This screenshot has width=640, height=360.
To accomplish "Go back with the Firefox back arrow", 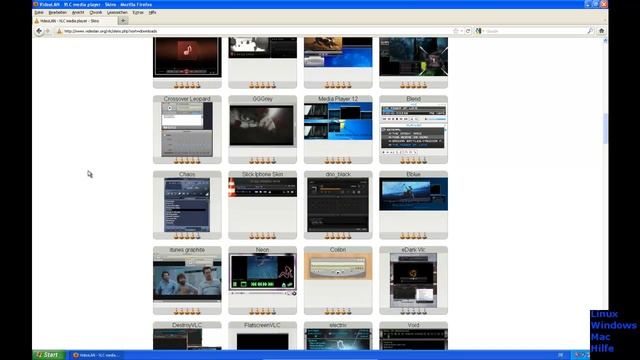I will (x=39, y=31).
